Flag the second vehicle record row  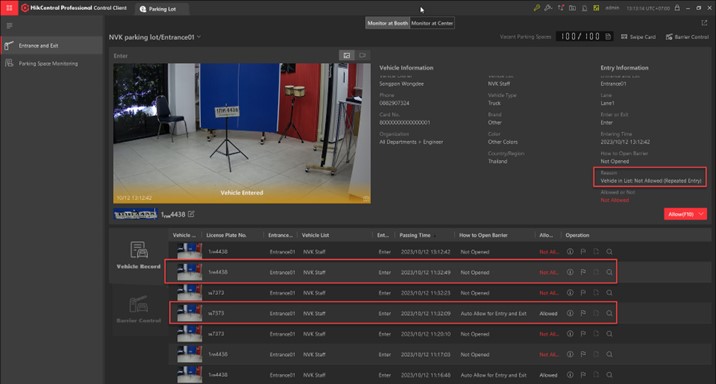[x=583, y=272]
